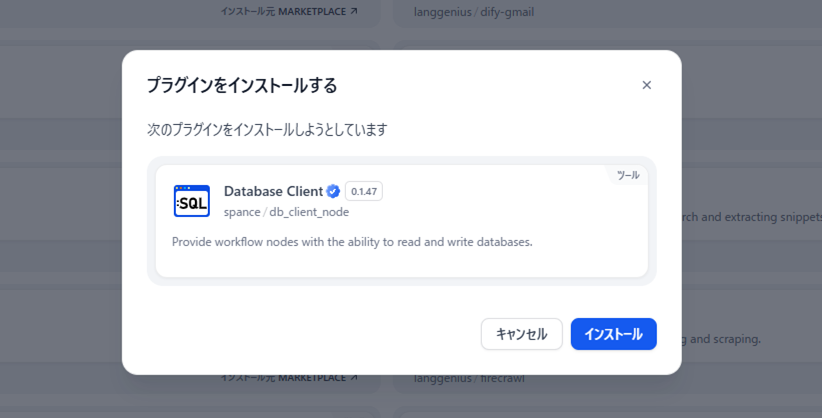Click the background 'and scraping.' description text

coord(720,339)
